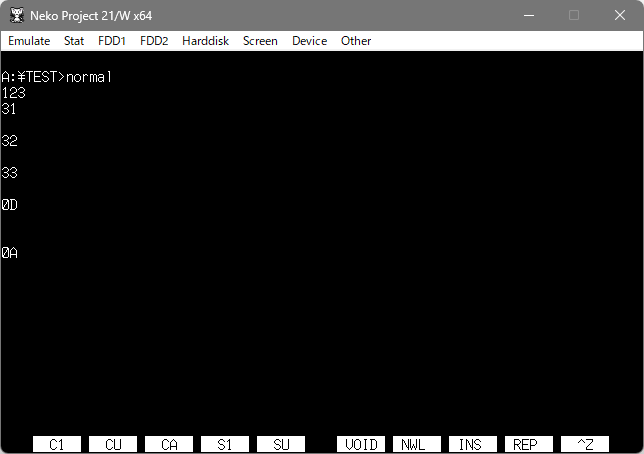
Task: Click the CU function key label
Action: tap(113, 444)
